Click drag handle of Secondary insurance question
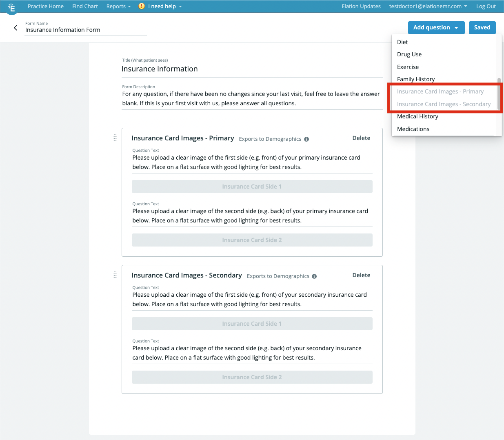The height and width of the screenshot is (440, 504). tap(115, 275)
